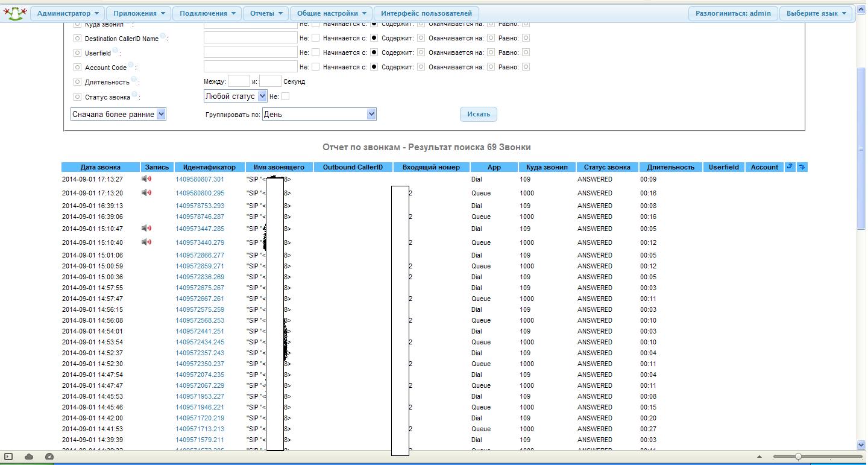Click the up arrow icon in table header
The image size is (868, 465).
pyautogui.click(x=790, y=167)
